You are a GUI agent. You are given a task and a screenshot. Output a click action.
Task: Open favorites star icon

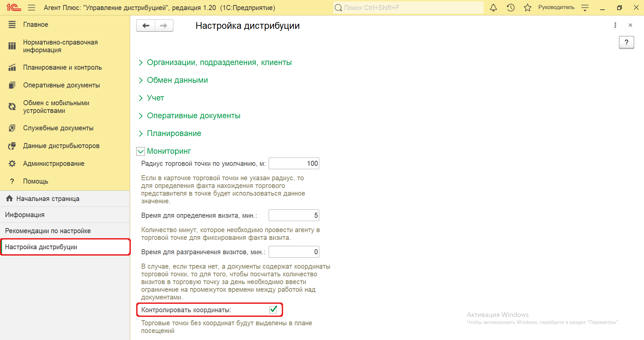pyautogui.click(x=528, y=7)
